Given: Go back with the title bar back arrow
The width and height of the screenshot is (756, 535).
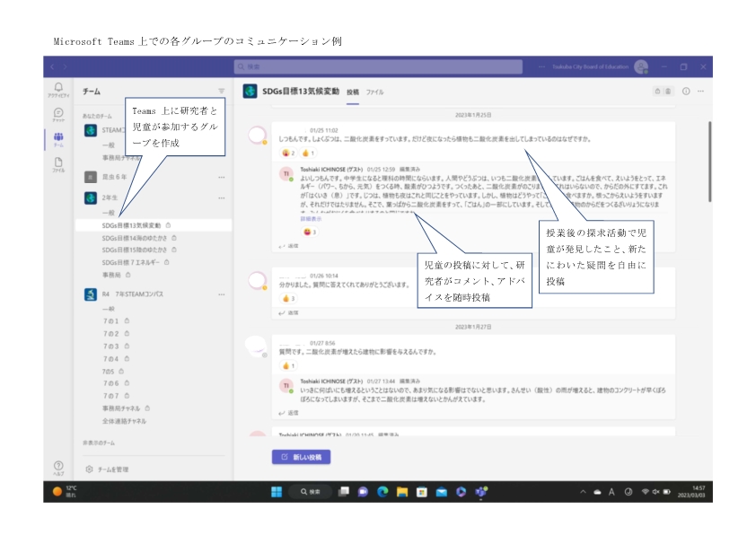Looking at the screenshot, I should pyautogui.click(x=52, y=67).
